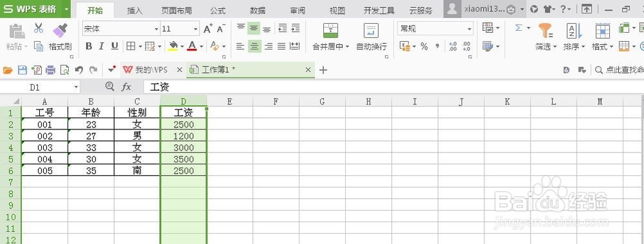
Task: Expand the 筛选 filter dropdown
Action: (555, 47)
